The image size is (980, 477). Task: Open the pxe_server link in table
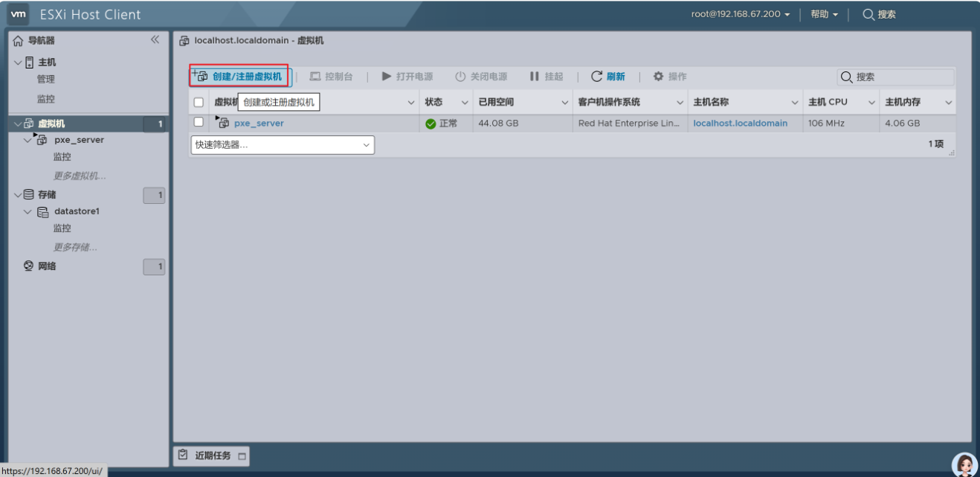coord(259,124)
